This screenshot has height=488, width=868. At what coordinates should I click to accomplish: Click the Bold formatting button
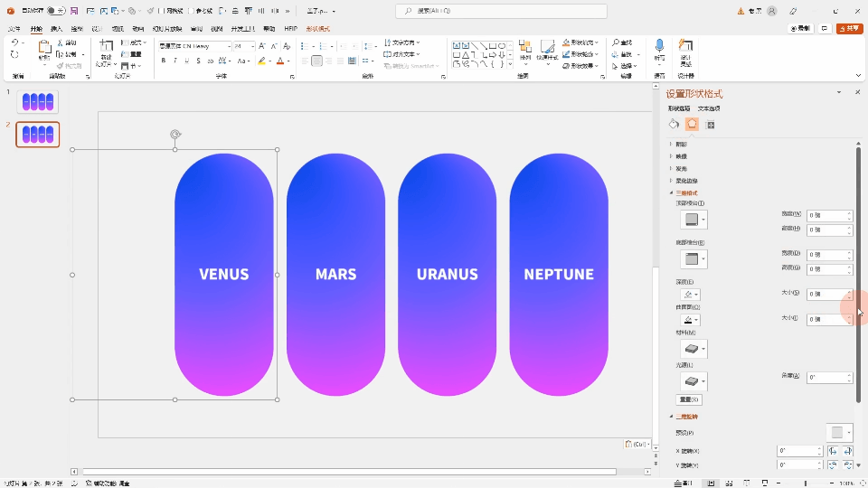point(164,61)
